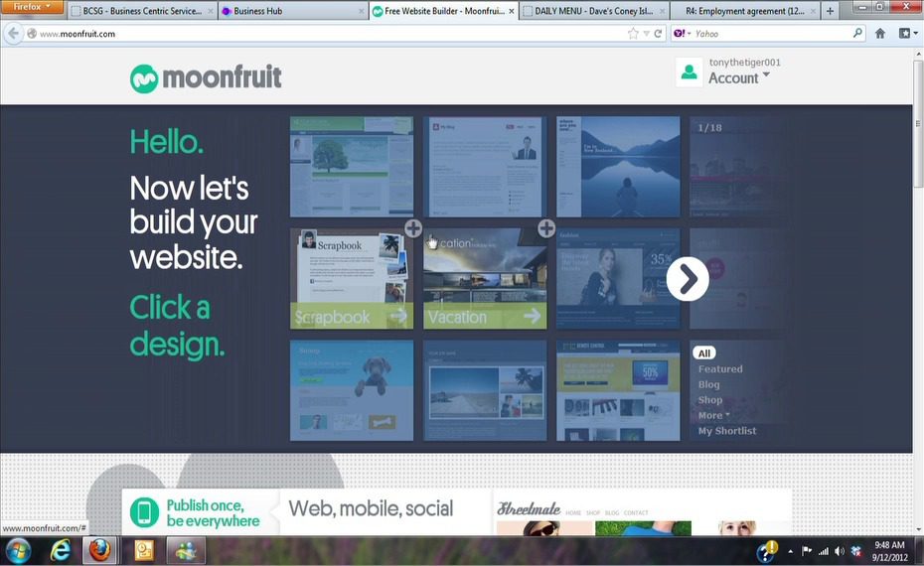Filter designs by Featured
This screenshot has width=924, height=566.
[x=720, y=369]
